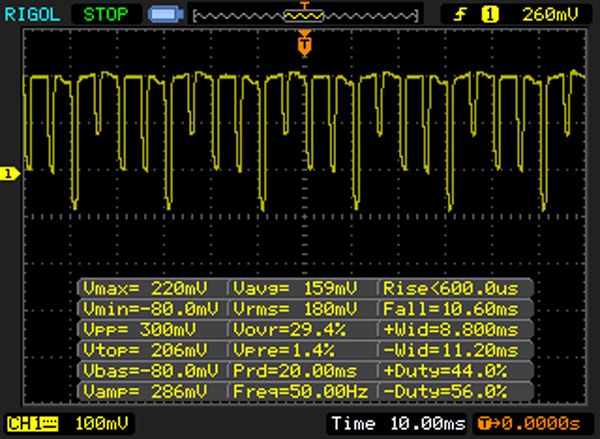
Task: Select the +Duty=44.0% measurement
Action: coord(445,371)
